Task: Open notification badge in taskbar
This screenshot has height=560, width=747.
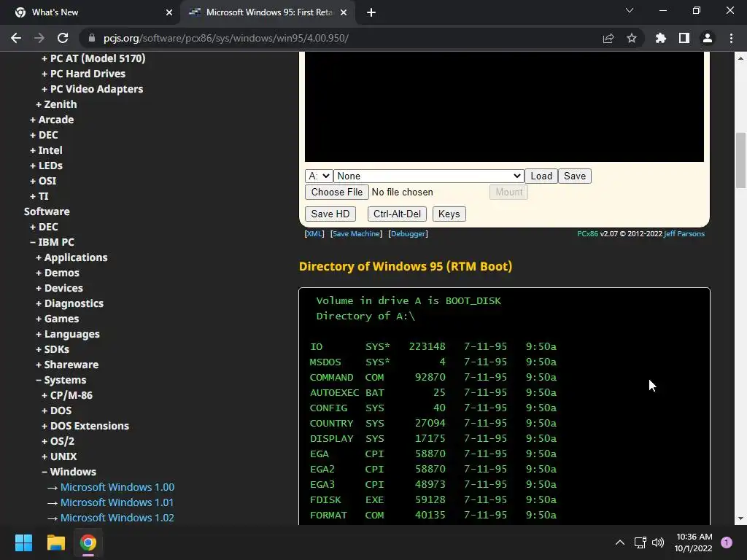Action: coord(727,542)
